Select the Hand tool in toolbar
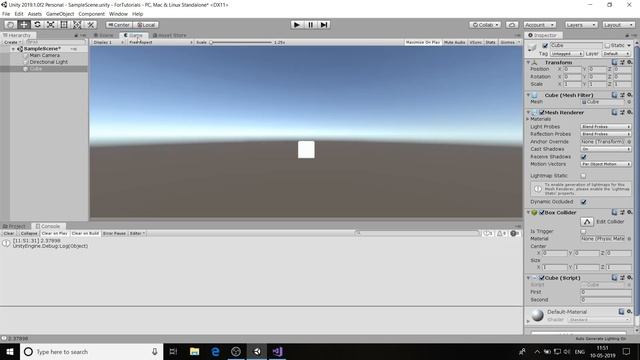640x360 pixels. tap(11, 25)
